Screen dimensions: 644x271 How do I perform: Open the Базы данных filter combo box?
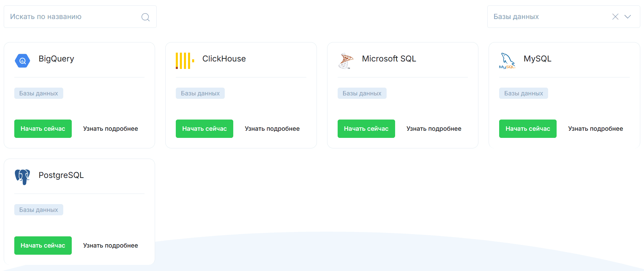coord(563,17)
